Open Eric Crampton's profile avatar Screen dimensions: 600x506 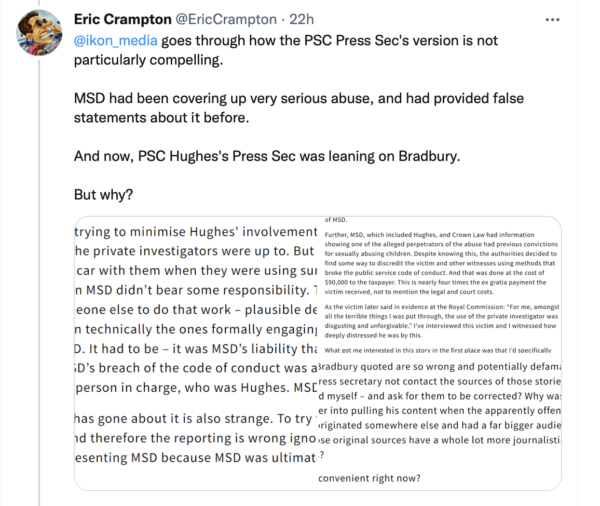pyautogui.click(x=38, y=36)
